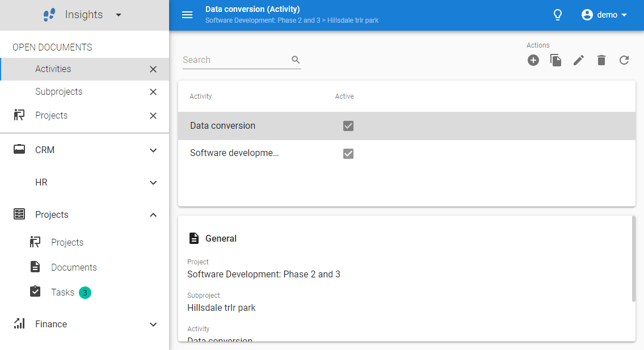Screen dimensions: 644x350
Task: Open Documents submenu item
Action: [74, 267]
